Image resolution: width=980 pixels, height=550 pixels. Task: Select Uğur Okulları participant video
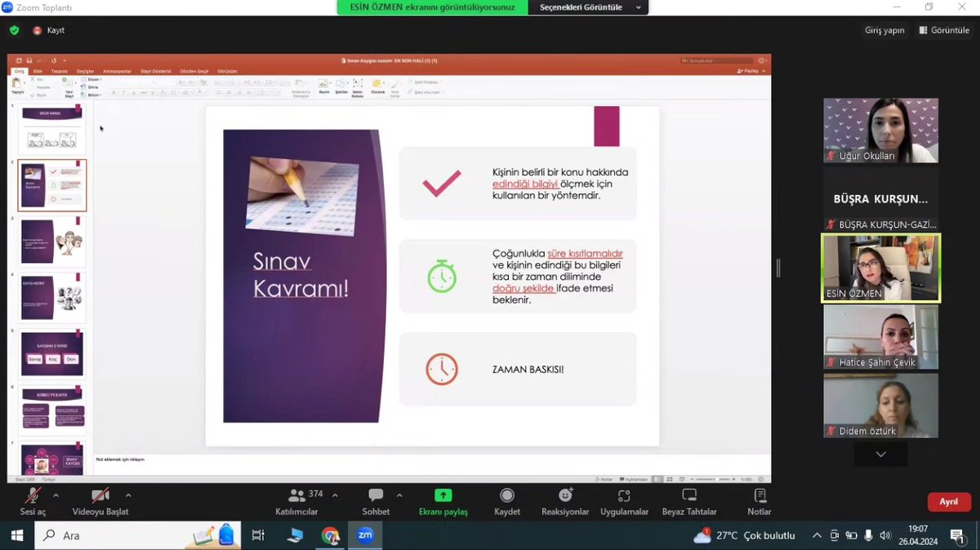880,131
